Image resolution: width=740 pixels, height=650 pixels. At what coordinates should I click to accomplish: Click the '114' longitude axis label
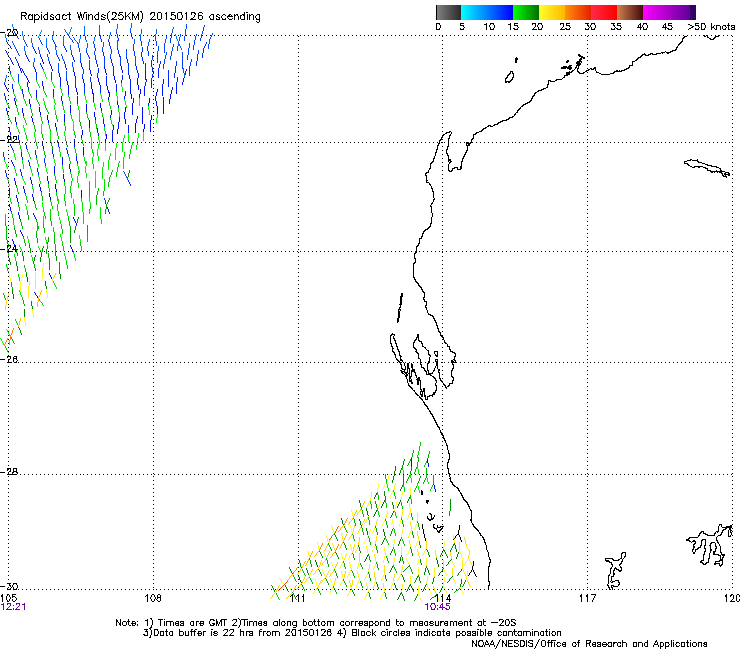442,598
